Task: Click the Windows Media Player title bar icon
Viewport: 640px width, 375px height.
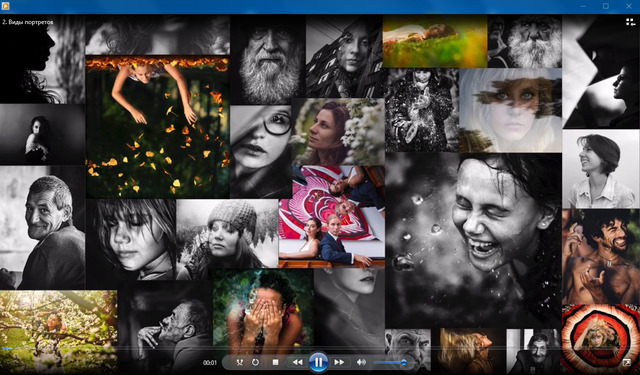Action: point(6,6)
